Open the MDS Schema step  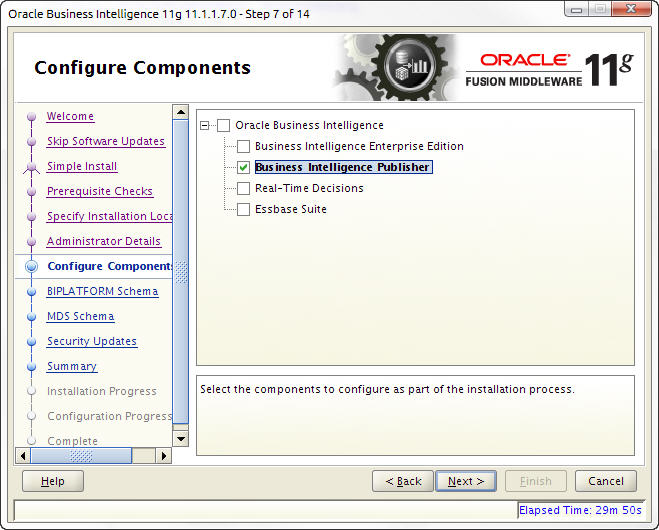(x=80, y=316)
